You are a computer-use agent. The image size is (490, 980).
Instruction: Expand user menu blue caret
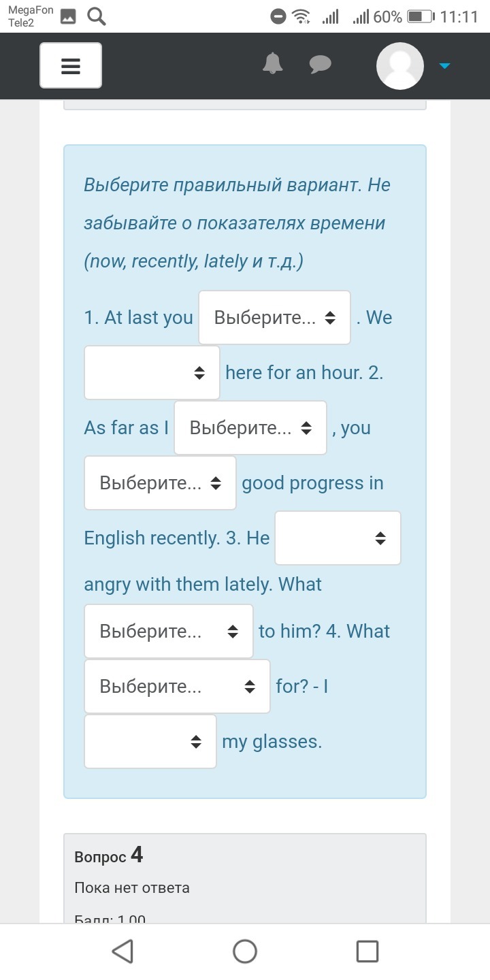(444, 66)
